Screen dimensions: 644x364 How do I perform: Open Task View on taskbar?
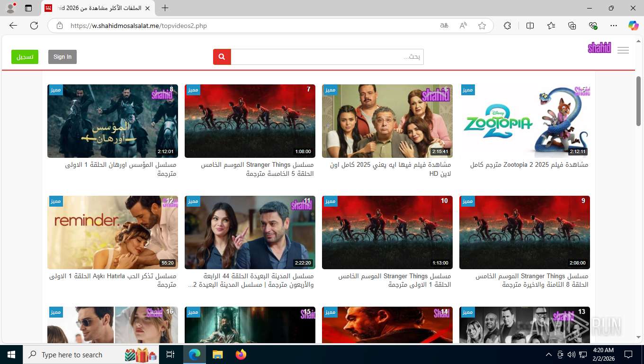(x=170, y=355)
